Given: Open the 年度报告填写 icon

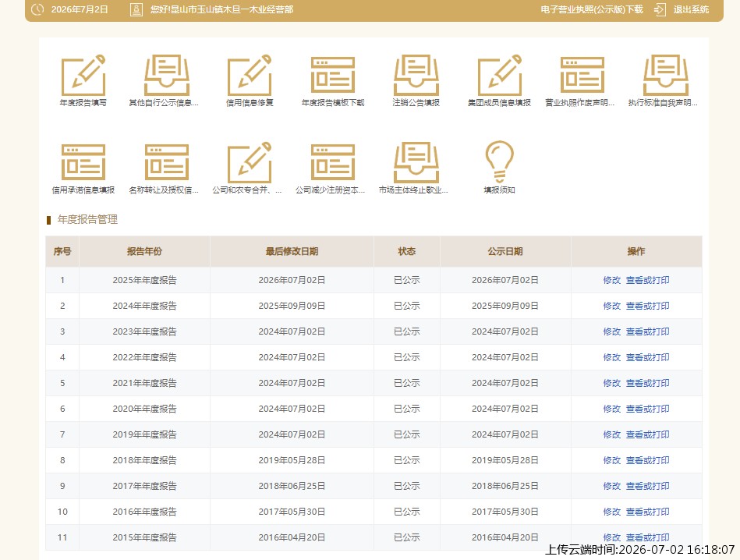Looking at the screenshot, I should tap(83, 76).
